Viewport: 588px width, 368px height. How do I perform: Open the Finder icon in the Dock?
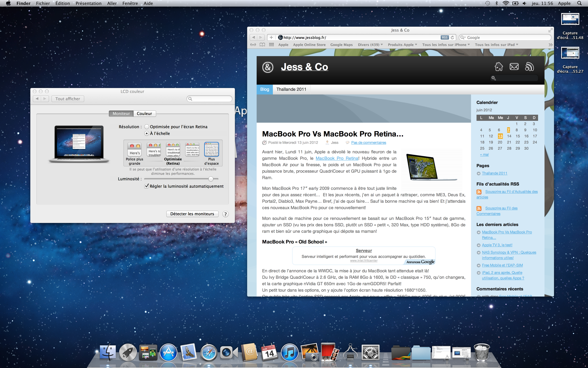[108, 352]
